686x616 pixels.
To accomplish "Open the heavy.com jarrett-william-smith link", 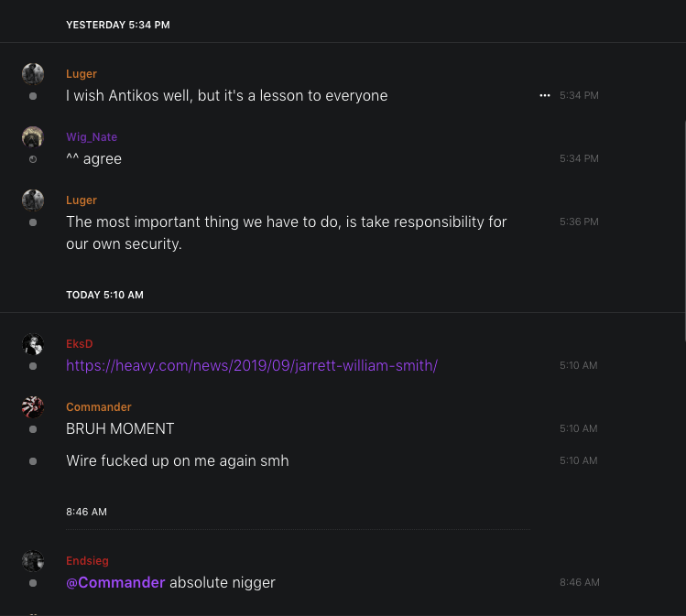I will tap(252, 365).
